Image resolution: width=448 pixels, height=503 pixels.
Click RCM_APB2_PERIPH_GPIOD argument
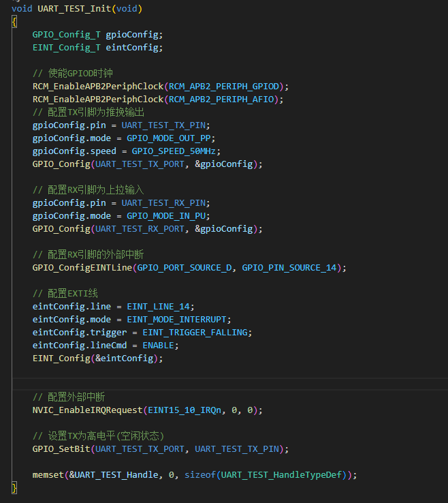(x=224, y=87)
